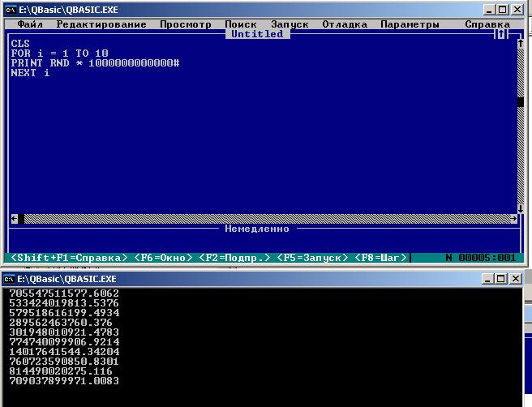The image size is (532, 407).
Task: Click the editor window maximize arrow icon
Action: pyautogui.click(x=501, y=34)
